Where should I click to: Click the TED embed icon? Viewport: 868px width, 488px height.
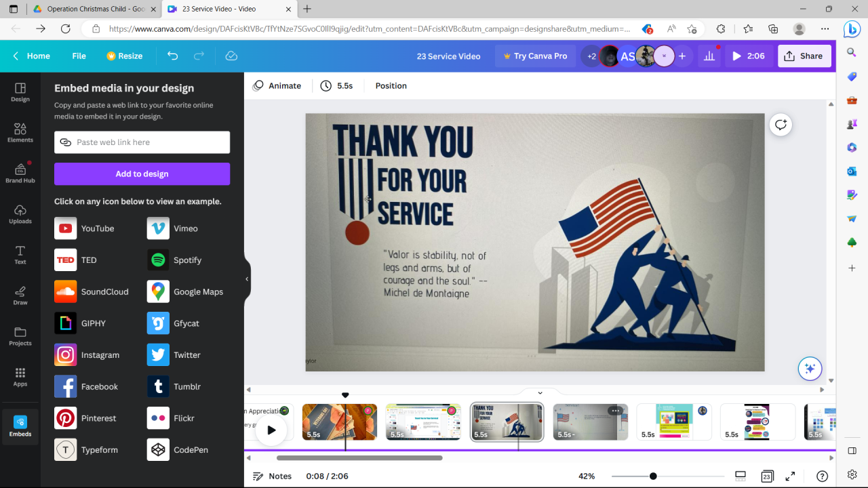66,260
